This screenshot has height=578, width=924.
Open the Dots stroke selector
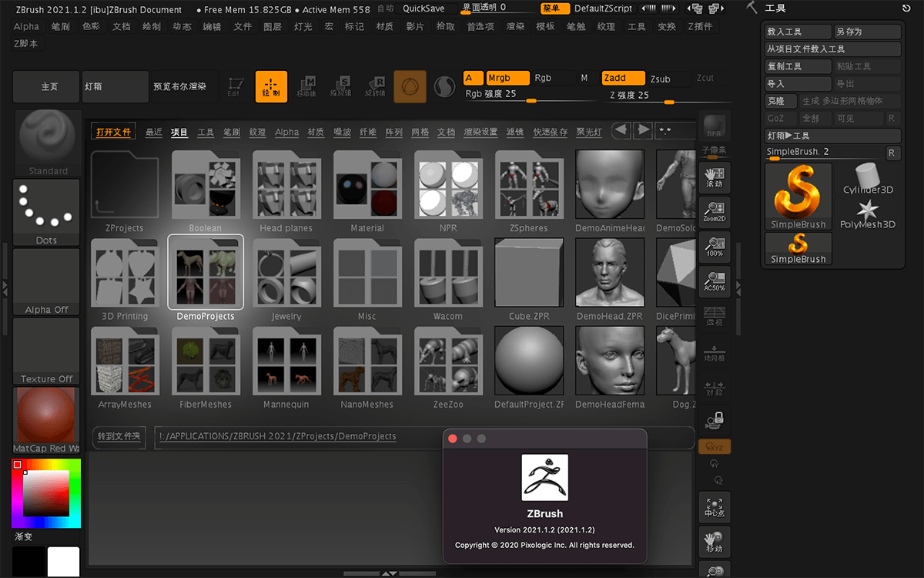click(x=46, y=213)
